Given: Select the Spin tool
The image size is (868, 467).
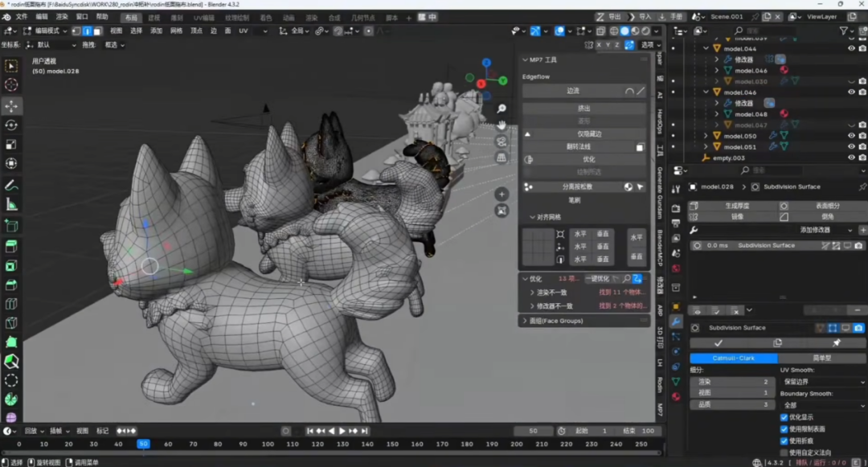Looking at the screenshot, I should point(11,399).
